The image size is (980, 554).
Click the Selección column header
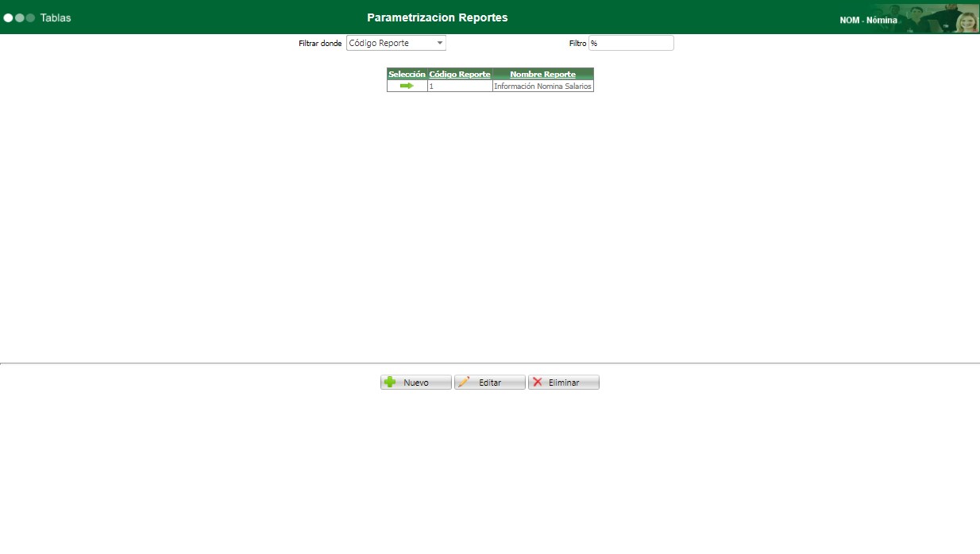(407, 74)
